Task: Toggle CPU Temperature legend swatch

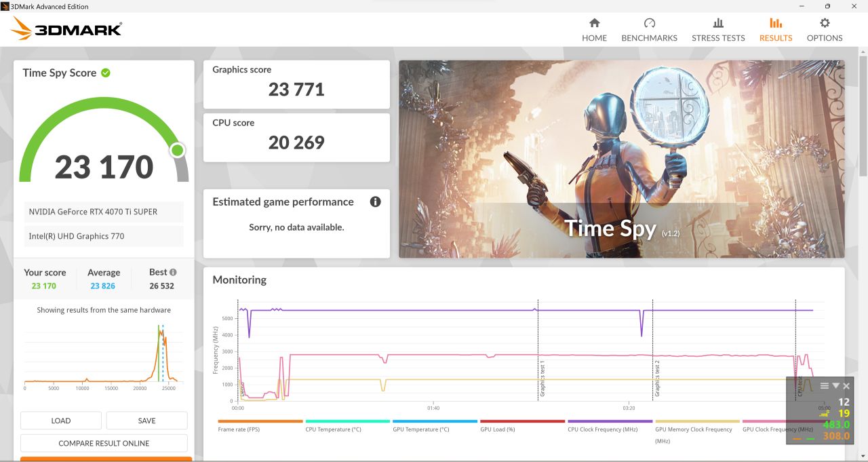Action: pyautogui.click(x=348, y=421)
